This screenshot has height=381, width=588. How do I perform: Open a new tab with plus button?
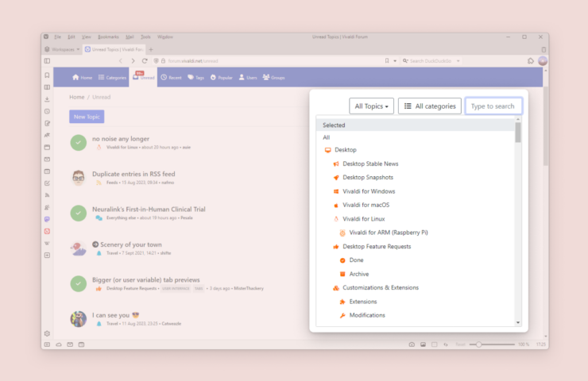(x=151, y=49)
